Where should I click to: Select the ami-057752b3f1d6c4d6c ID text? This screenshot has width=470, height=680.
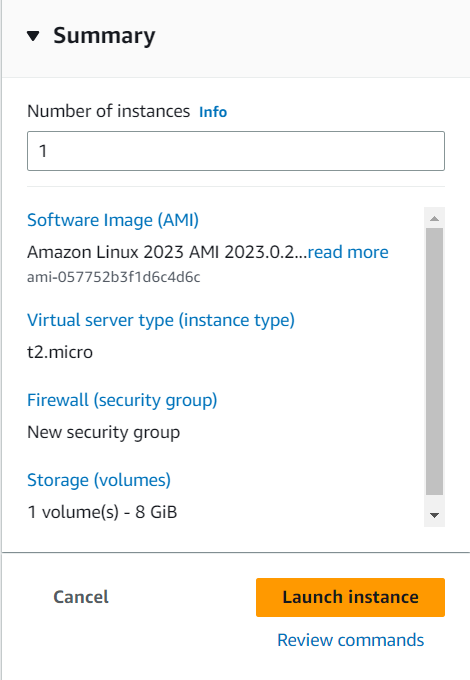114,277
